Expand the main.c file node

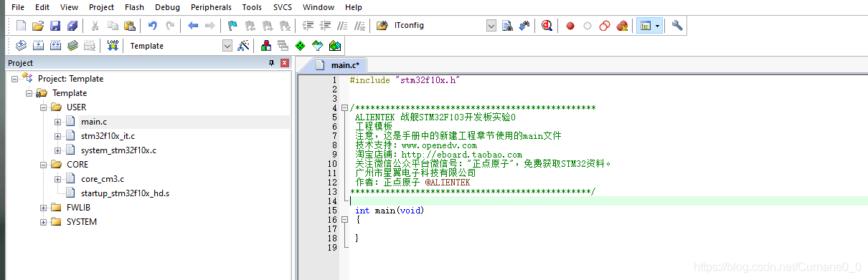pos(58,122)
